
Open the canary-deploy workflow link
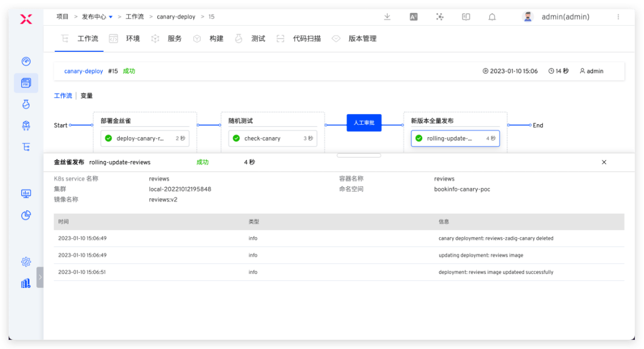click(84, 71)
